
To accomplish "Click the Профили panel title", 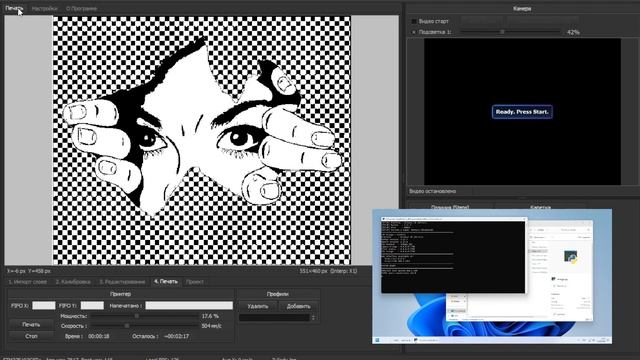I will point(278,294).
